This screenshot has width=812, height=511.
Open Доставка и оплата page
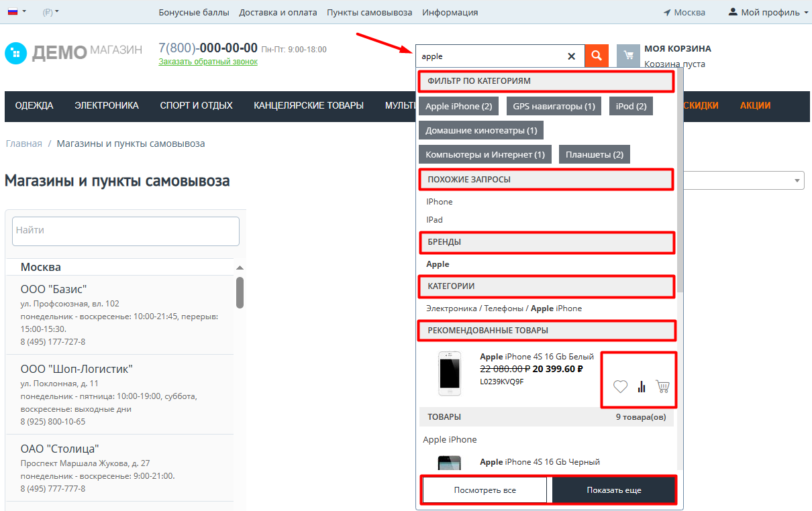[x=278, y=12]
